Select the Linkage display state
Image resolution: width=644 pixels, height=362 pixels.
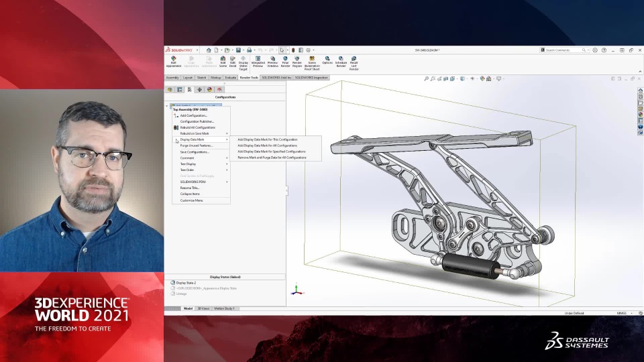178,294
